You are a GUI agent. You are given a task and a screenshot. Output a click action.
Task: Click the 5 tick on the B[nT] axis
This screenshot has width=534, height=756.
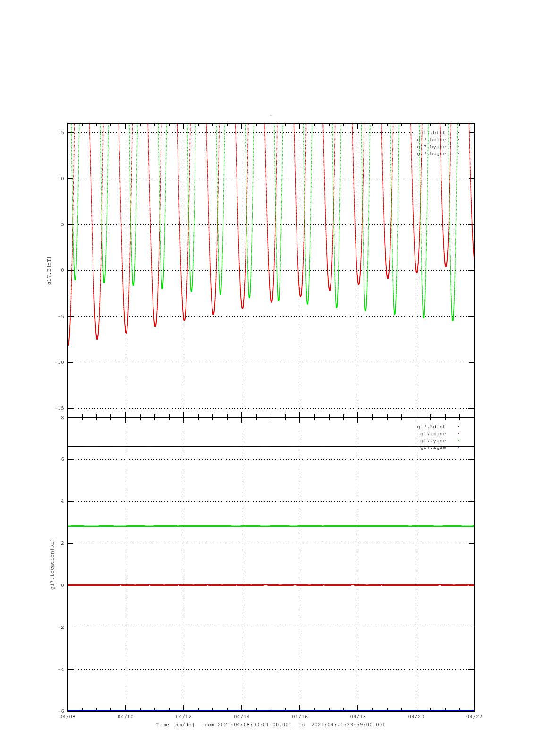[x=62, y=224]
